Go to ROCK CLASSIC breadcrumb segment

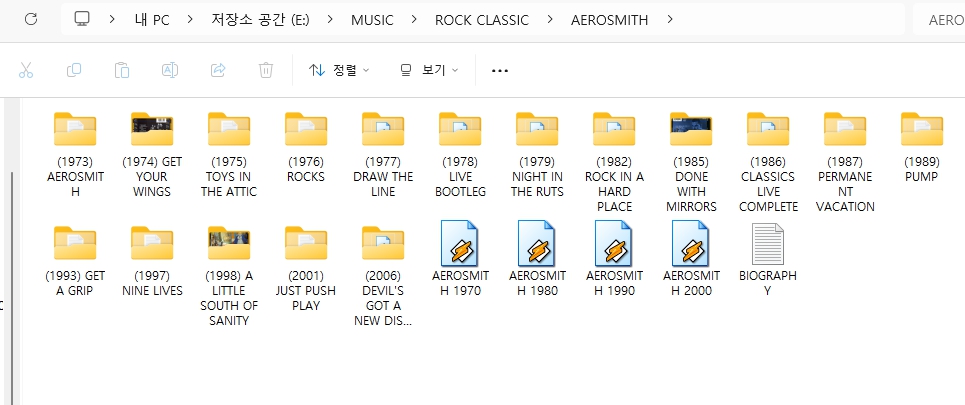482,20
